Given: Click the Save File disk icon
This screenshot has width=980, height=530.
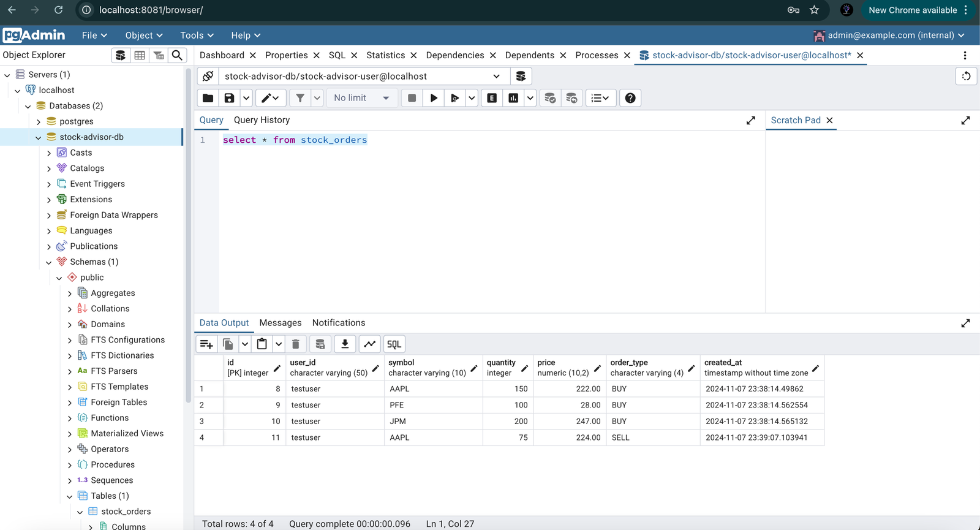Looking at the screenshot, I should pyautogui.click(x=229, y=98).
